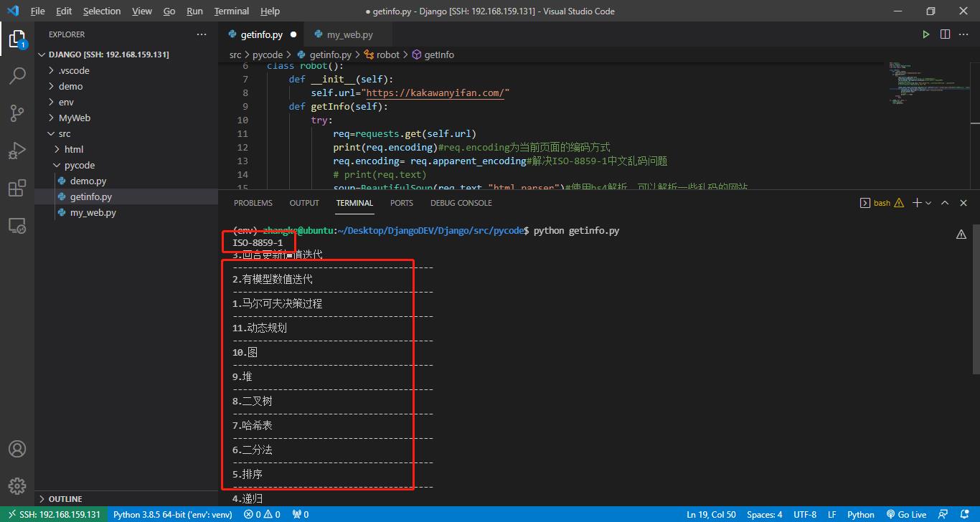The width and height of the screenshot is (980, 522).
Task: Click the bash terminal profile label
Action: point(882,203)
